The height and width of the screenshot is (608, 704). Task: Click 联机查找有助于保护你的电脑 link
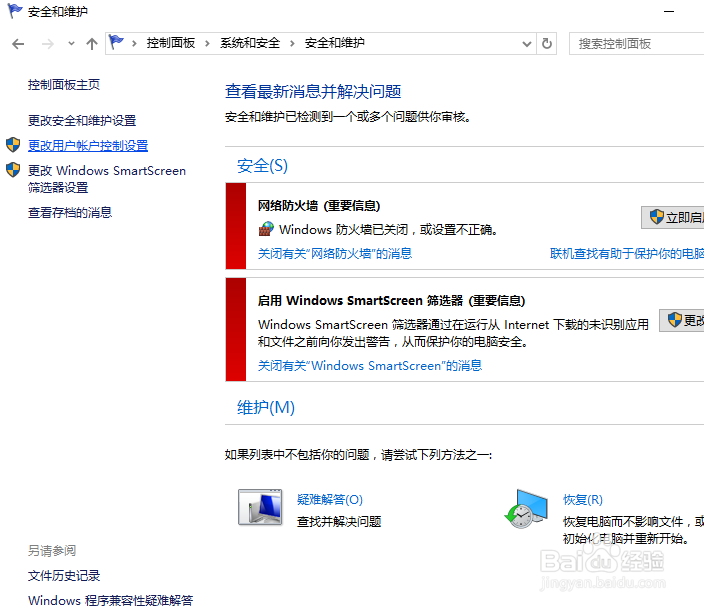tap(627, 254)
